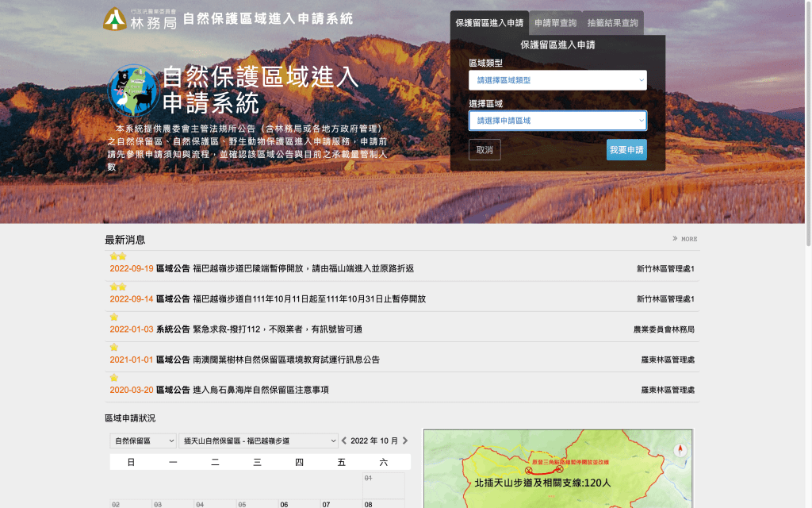Image resolution: width=812 pixels, height=508 pixels.
Task: Click the compass icon on the map
Action: 680,451
